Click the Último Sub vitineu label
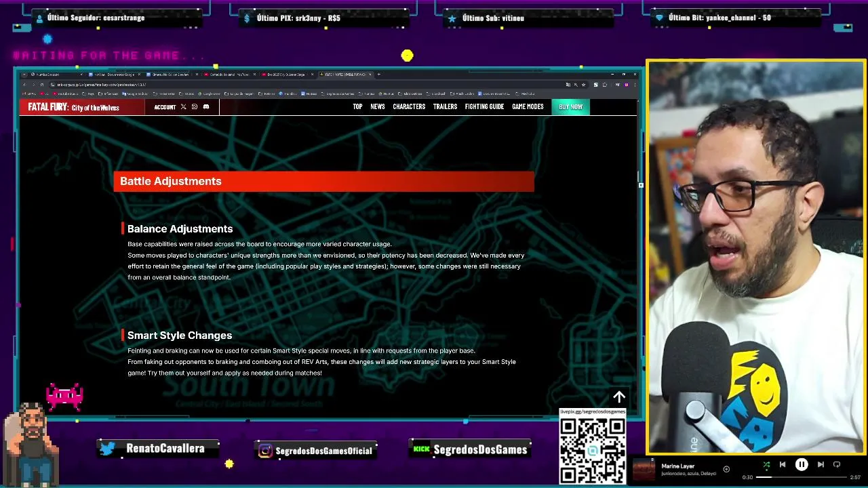 493,18
